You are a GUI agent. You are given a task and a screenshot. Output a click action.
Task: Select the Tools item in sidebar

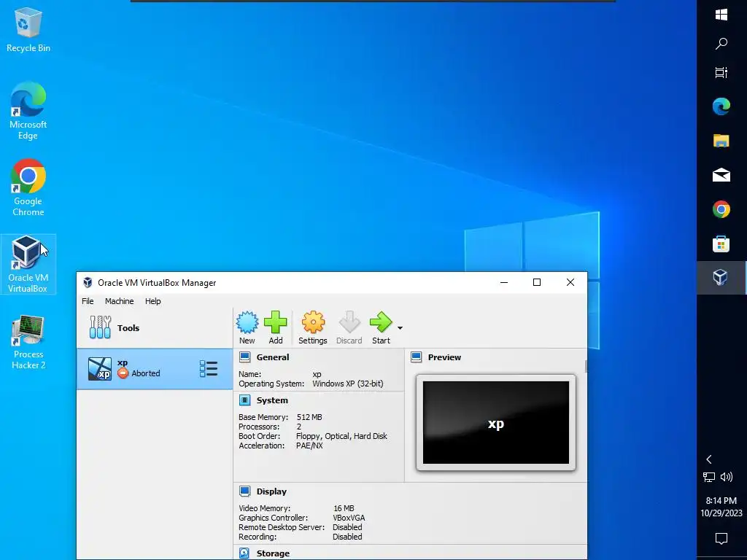(x=155, y=327)
